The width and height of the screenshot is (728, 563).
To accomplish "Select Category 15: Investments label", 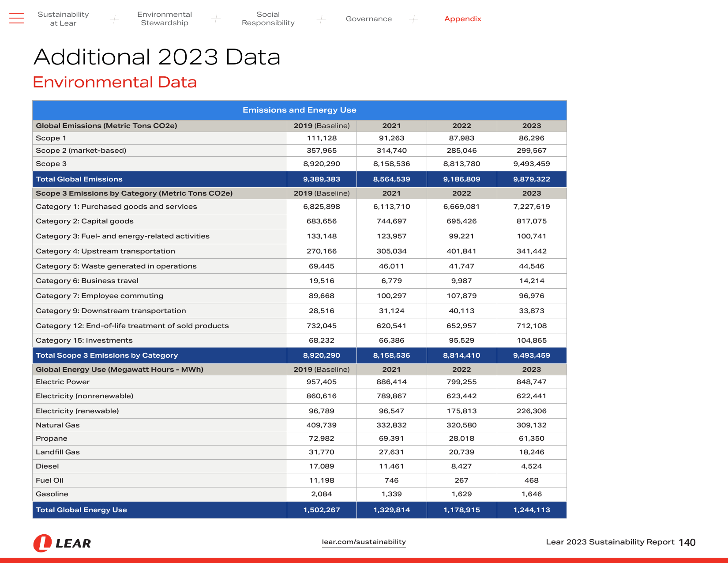I will [x=84, y=340].
